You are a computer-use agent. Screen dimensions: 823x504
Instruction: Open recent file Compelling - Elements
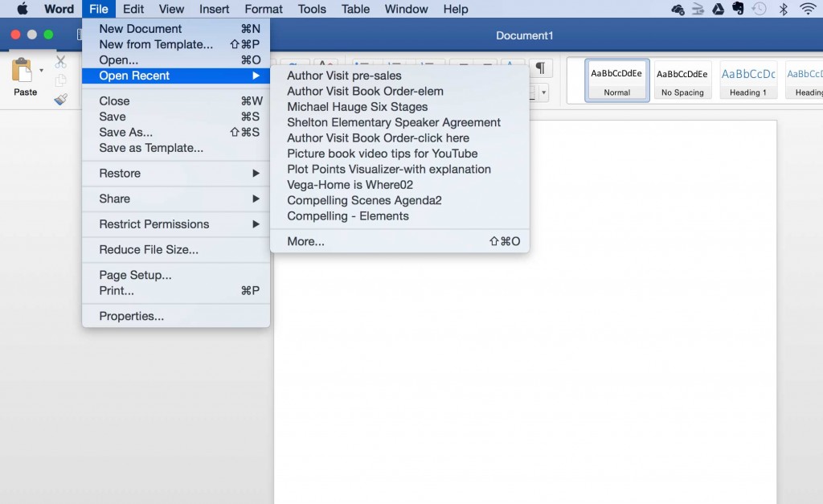point(399,216)
